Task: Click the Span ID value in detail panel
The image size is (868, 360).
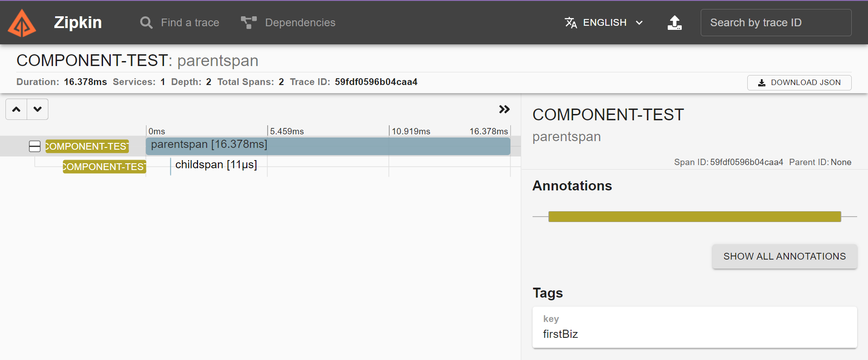Action: click(x=746, y=162)
